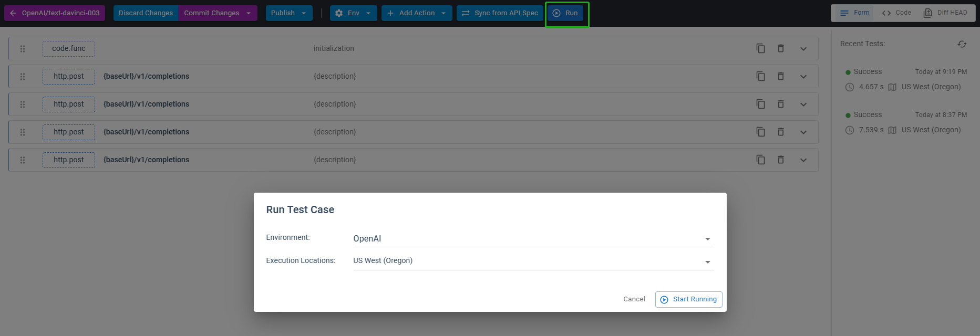980x336 pixels.
Task: Click Start Running
Action: pos(689,299)
